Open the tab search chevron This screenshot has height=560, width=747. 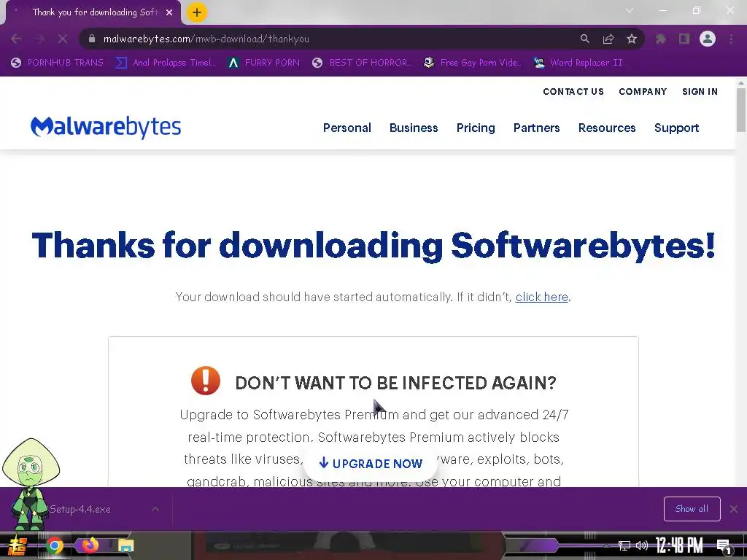pyautogui.click(x=630, y=10)
